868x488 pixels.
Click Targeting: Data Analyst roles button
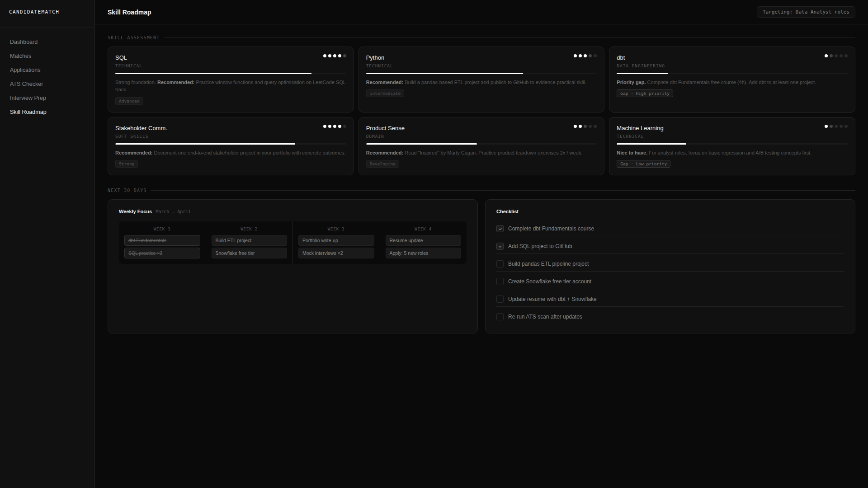click(x=806, y=12)
